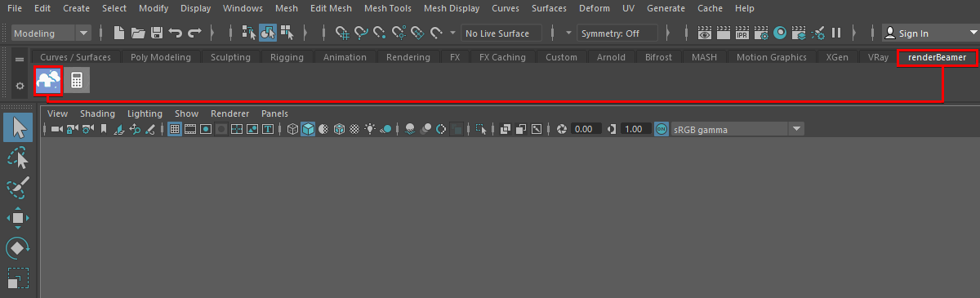This screenshot has height=298, width=980.
Task: Render the current frame clapper icon
Action: point(724,33)
